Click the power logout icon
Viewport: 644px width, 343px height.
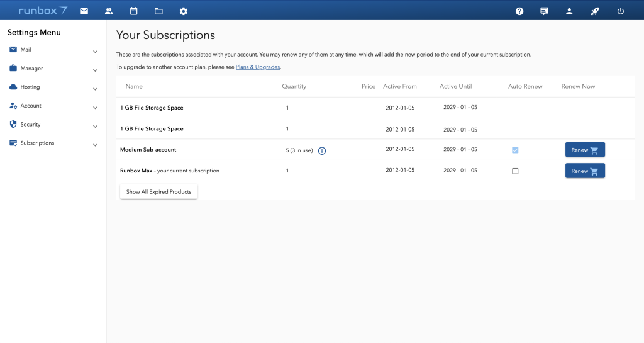621,11
